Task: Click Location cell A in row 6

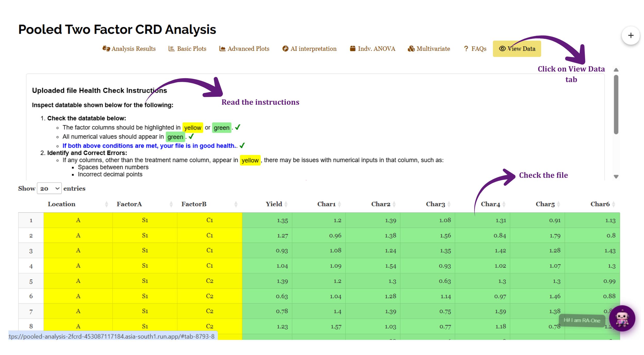Action: 78,296
